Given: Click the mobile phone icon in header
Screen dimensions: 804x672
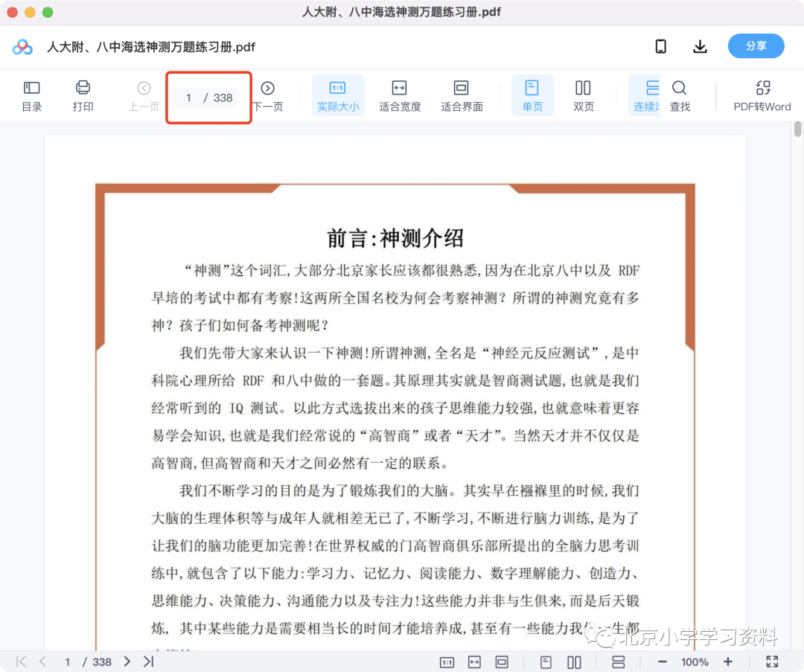Looking at the screenshot, I should (661, 47).
